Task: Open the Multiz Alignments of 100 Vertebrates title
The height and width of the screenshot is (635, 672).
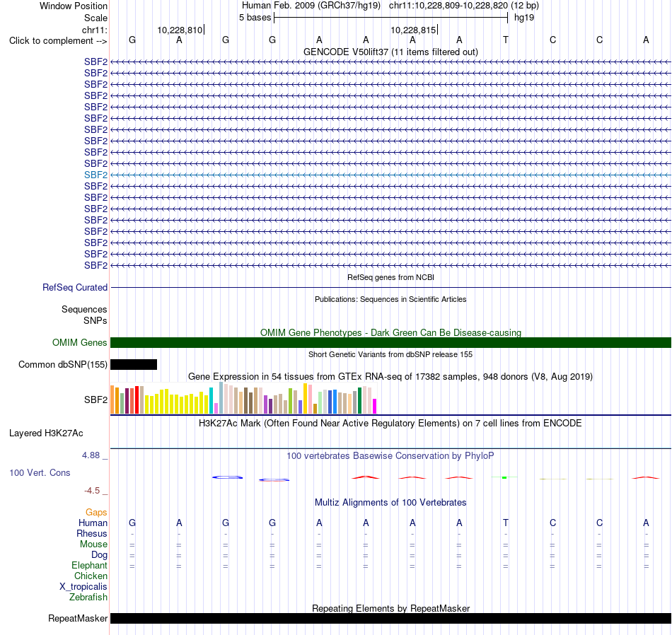Action: coord(390,502)
